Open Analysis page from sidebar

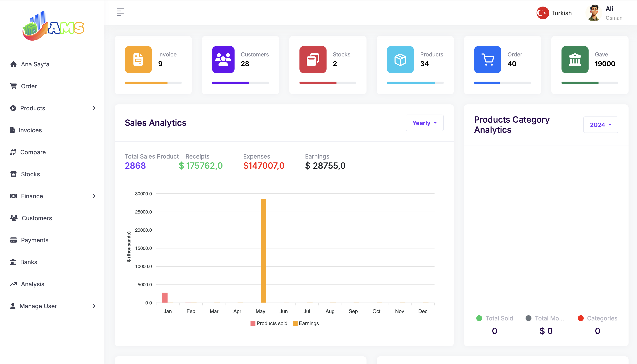[x=33, y=284]
